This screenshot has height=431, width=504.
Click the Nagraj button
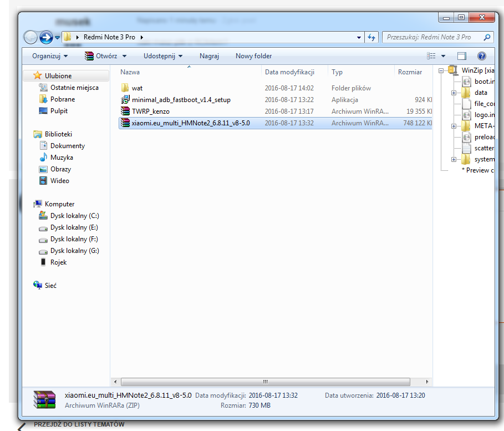209,56
